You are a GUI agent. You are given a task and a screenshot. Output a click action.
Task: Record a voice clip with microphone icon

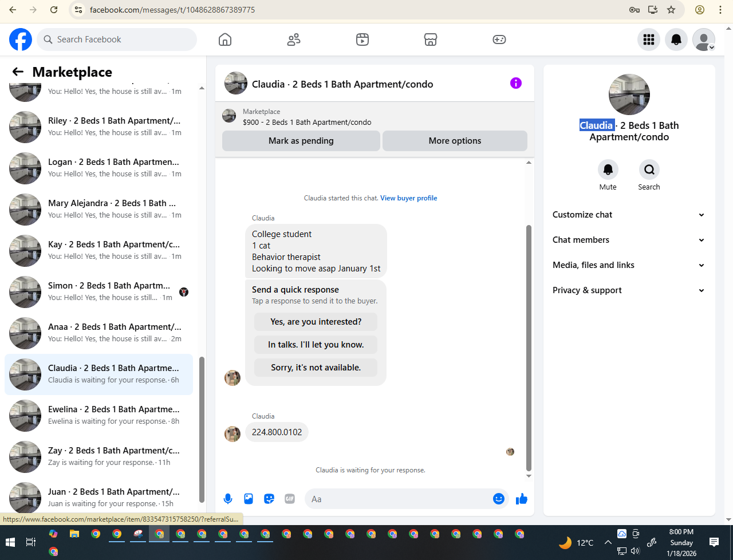228,499
